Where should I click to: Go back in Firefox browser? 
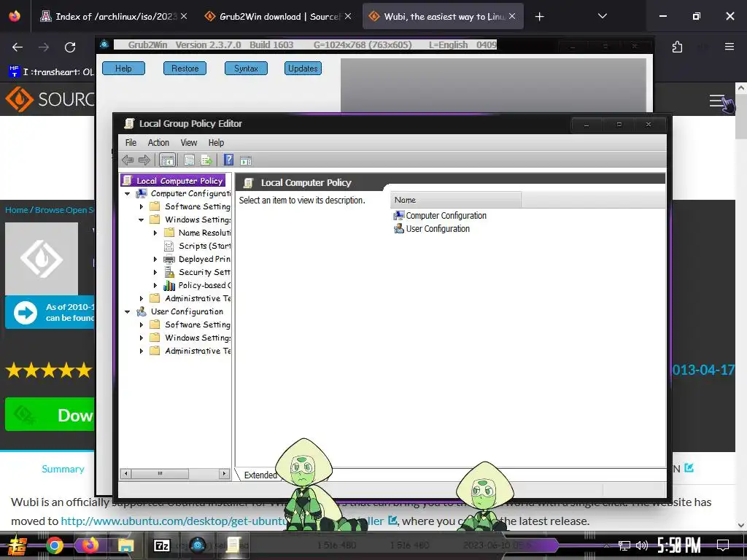(x=18, y=47)
